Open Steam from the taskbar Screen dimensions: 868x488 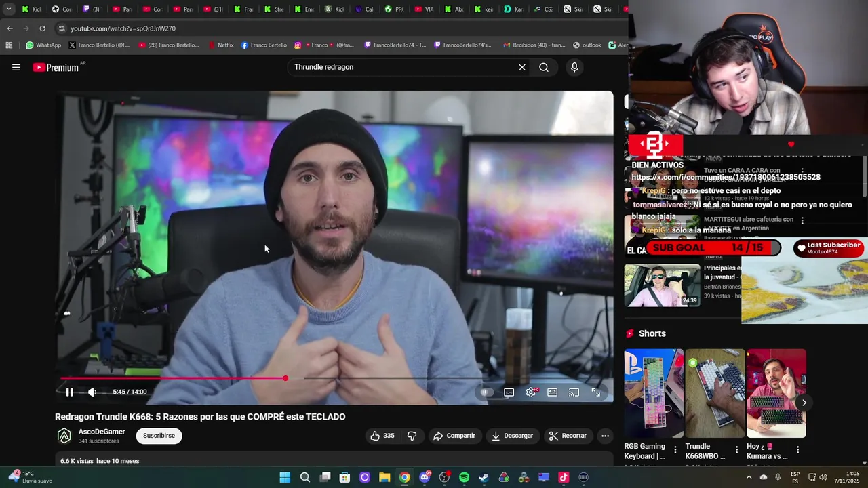pyautogui.click(x=484, y=477)
